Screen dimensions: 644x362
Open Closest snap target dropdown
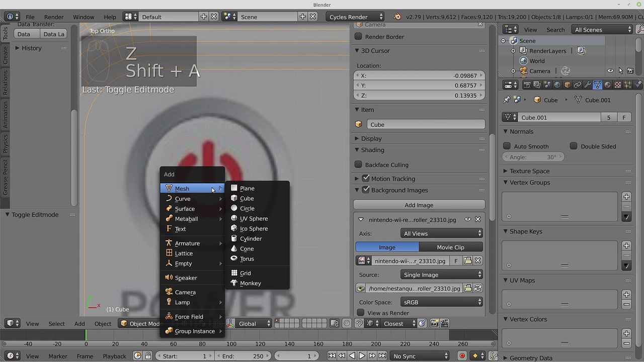click(x=398, y=323)
